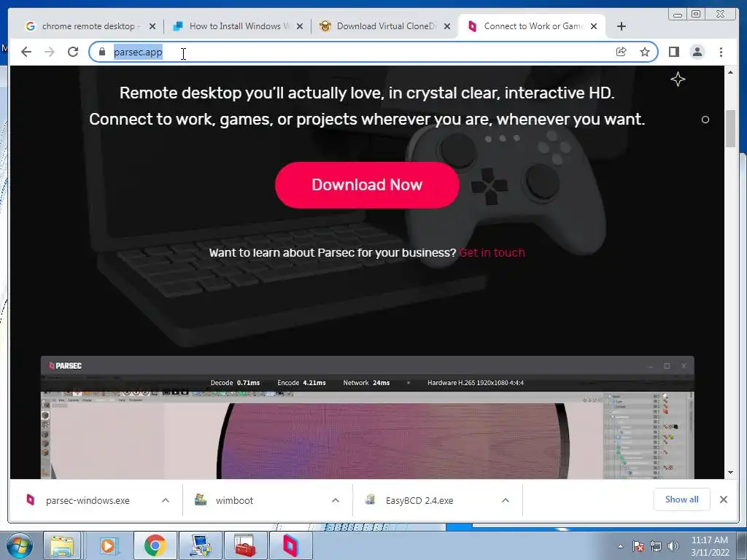747x560 pixels.
Task: Switch to the Download Virtual CloneDrive tab
Action: (384, 26)
